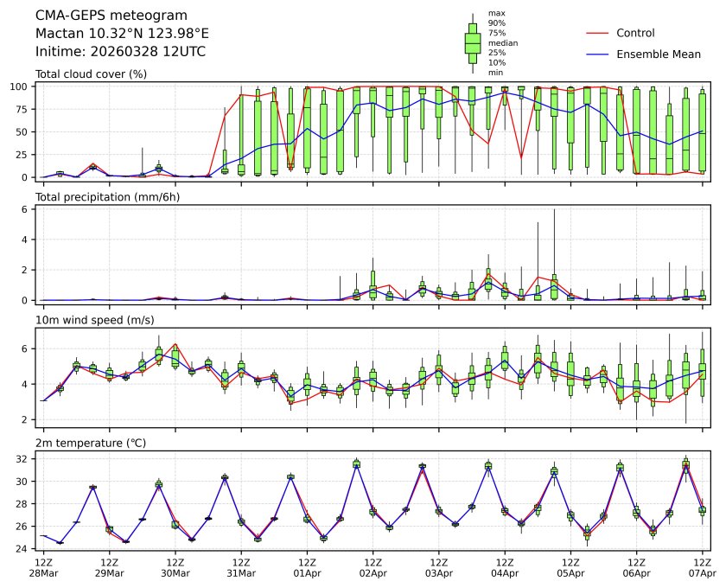The height and width of the screenshot is (588, 726).
Task: Click the 01Apr date label on time axis
Action: [x=307, y=572]
